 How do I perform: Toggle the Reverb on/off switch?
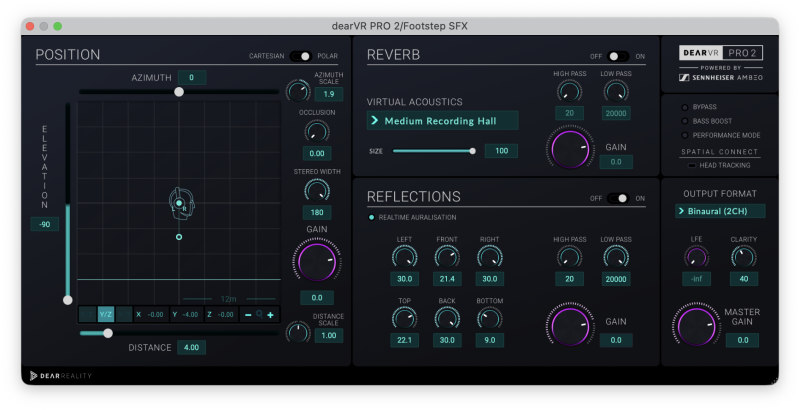[619, 56]
